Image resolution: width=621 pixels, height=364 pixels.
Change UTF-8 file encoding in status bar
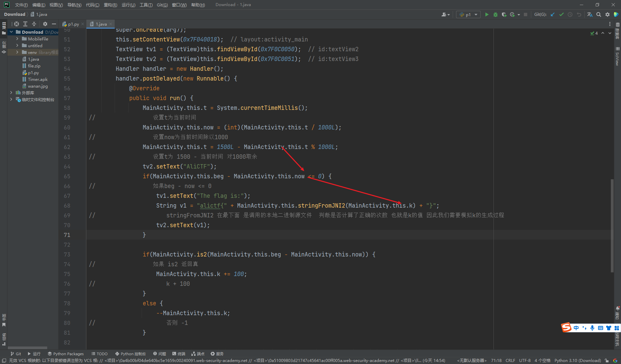tap(525, 360)
